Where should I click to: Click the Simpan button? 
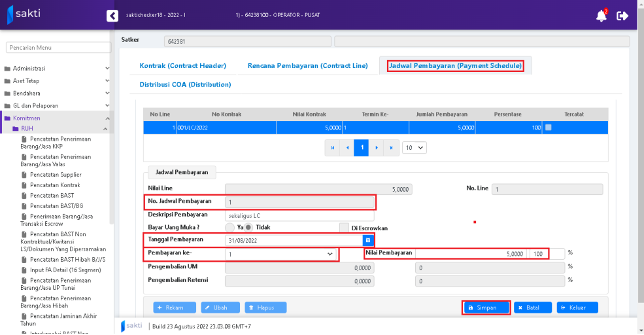click(x=486, y=308)
